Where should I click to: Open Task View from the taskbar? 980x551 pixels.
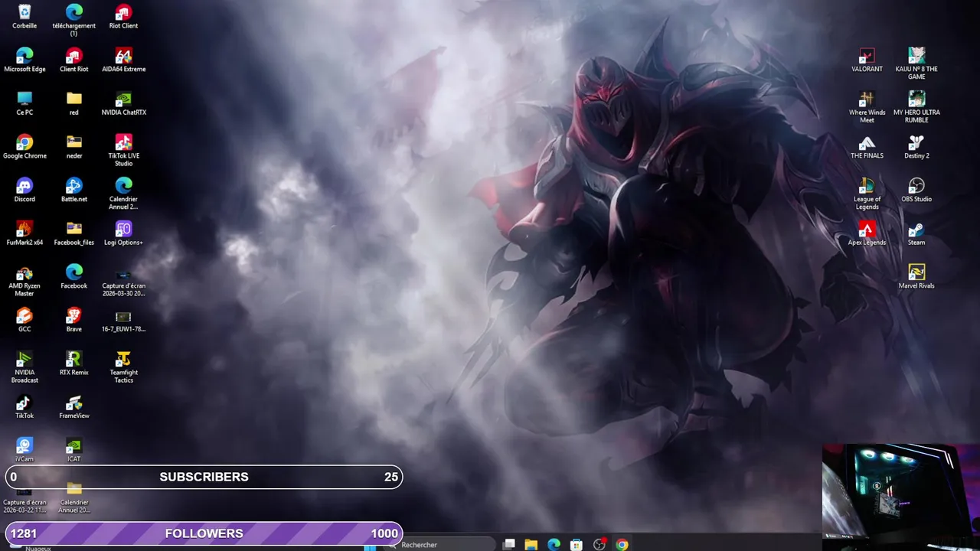[508, 545]
